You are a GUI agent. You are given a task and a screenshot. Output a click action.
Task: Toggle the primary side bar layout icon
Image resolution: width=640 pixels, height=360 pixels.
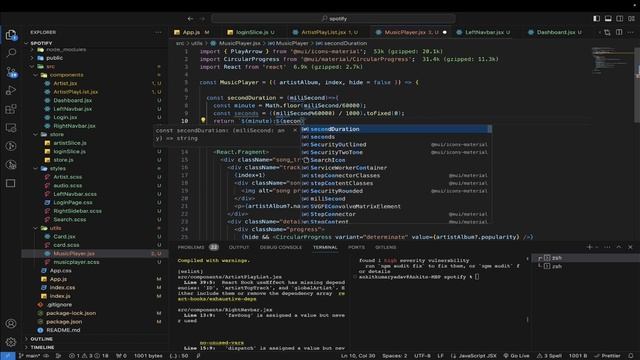pos(596,19)
